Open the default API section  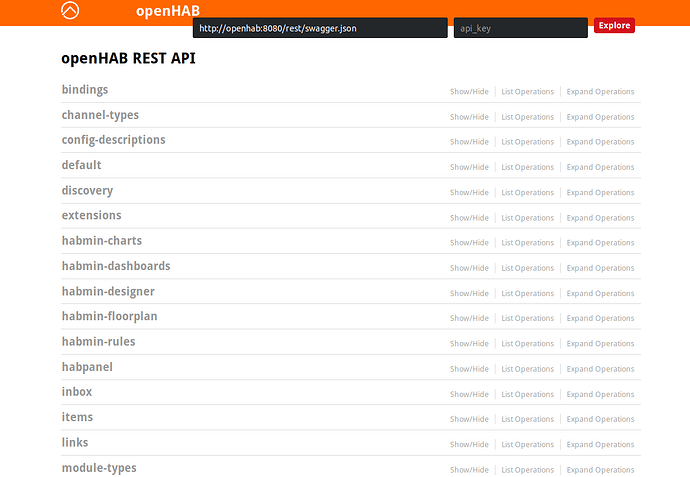pyautogui.click(x=81, y=165)
